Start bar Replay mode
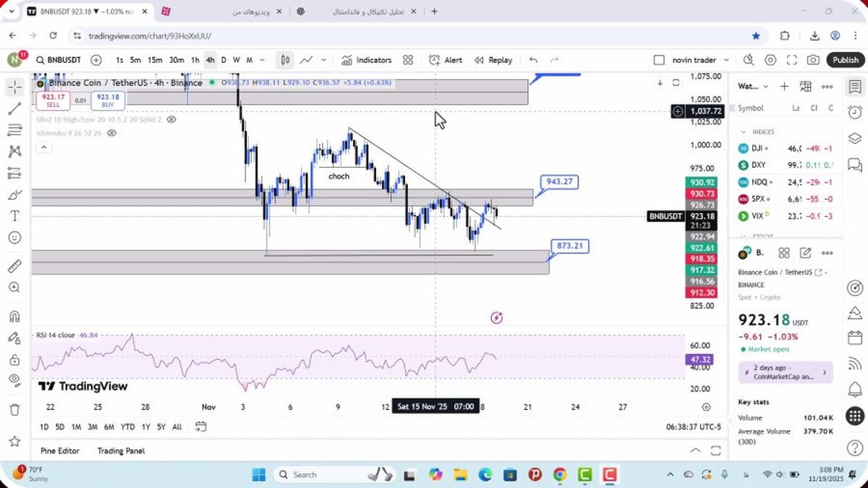Screen dimensions: 868x488 493,60
